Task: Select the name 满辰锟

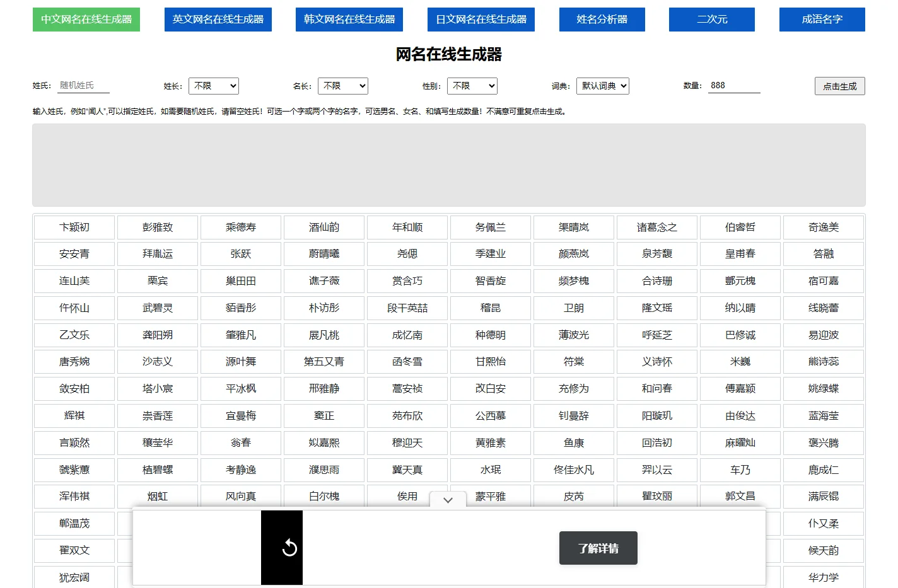Action: [824, 497]
